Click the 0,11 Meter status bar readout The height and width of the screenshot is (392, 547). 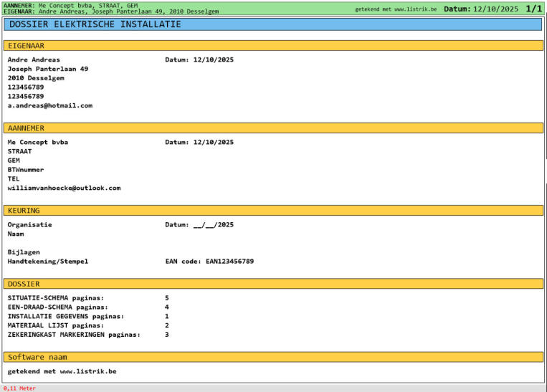pyautogui.click(x=19, y=388)
